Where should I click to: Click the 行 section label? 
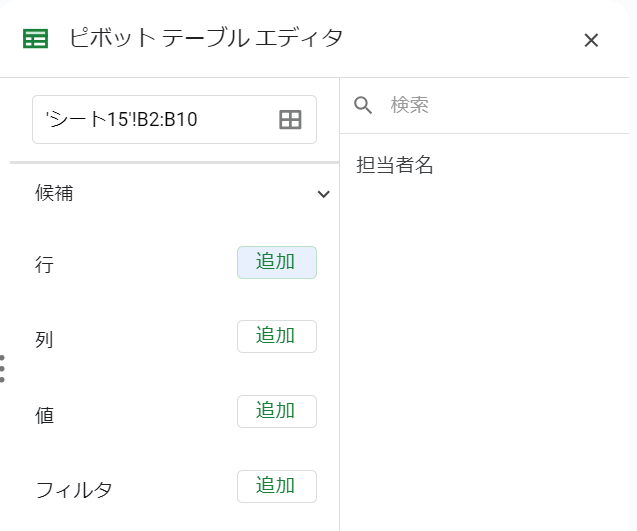44,264
